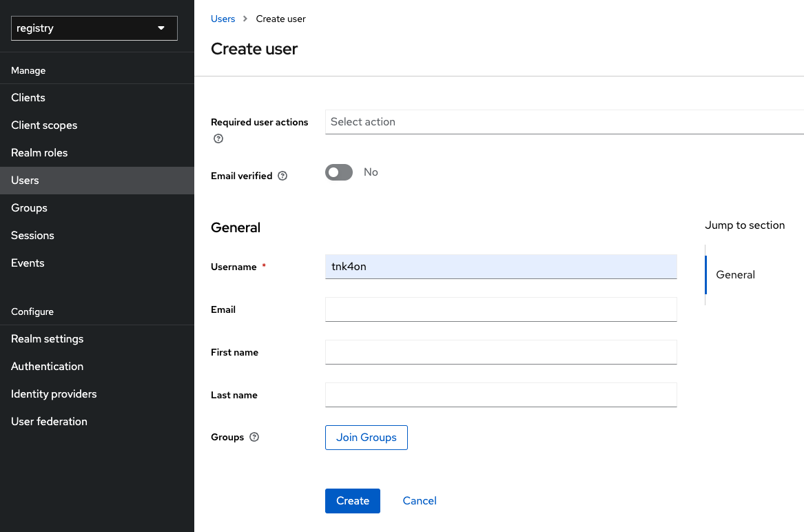
Task: Open the Join Groups dialog
Action: pyautogui.click(x=366, y=437)
